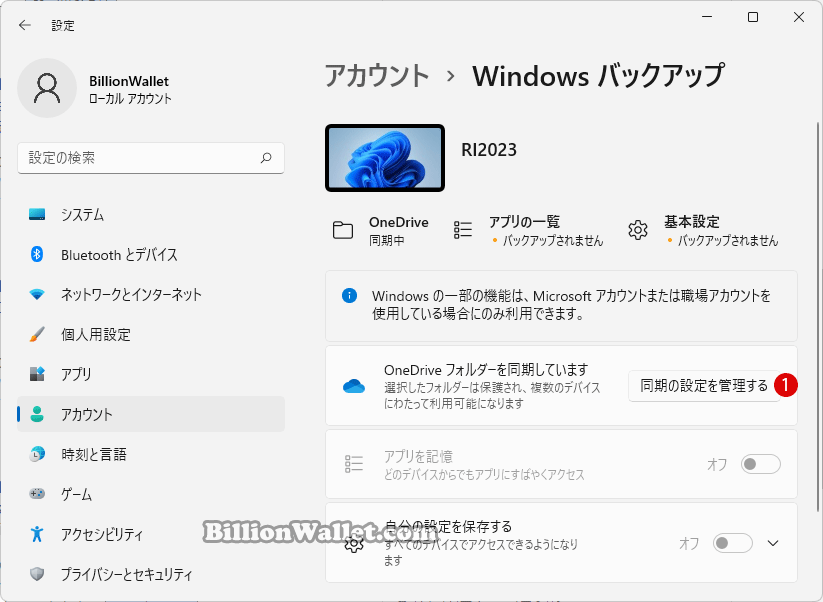Click the BillionWallet user avatar icon

(47, 88)
